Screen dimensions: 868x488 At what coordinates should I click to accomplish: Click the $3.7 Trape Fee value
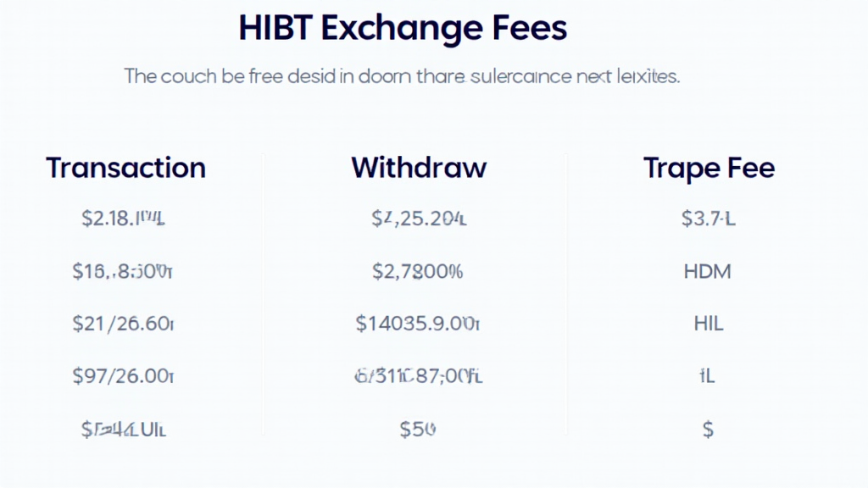(709, 219)
